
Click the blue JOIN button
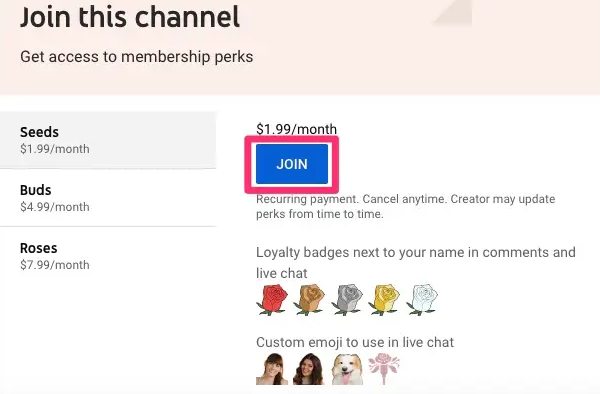click(x=292, y=164)
